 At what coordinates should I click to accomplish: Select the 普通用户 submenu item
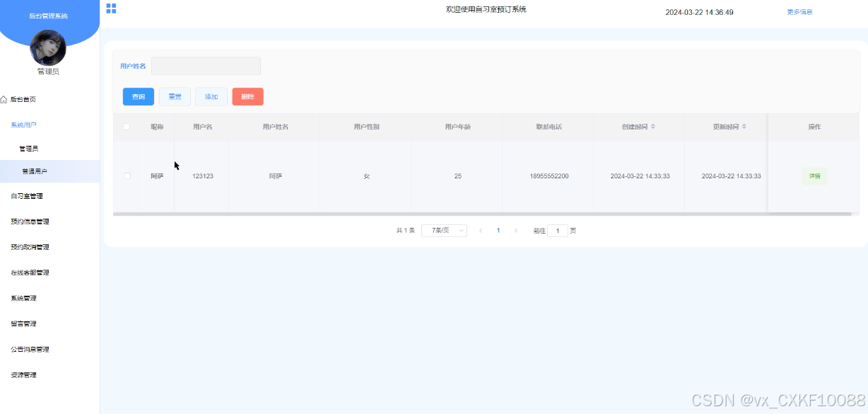[x=49, y=171]
